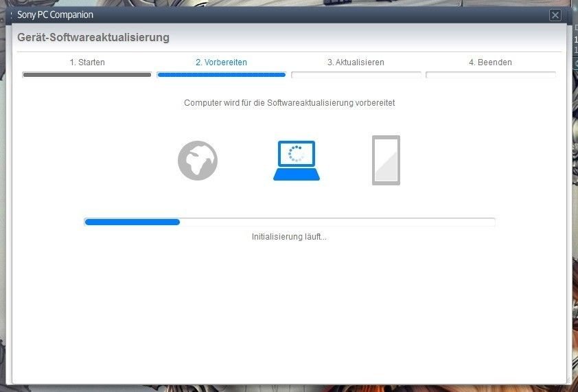Click the Aktualisieren step progress bar

click(x=356, y=75)
